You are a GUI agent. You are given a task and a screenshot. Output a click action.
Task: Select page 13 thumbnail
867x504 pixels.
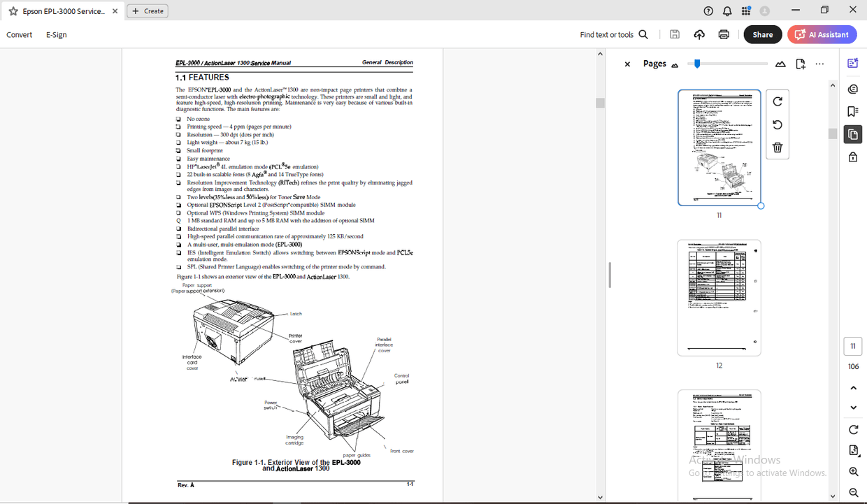tap(719, 445)
